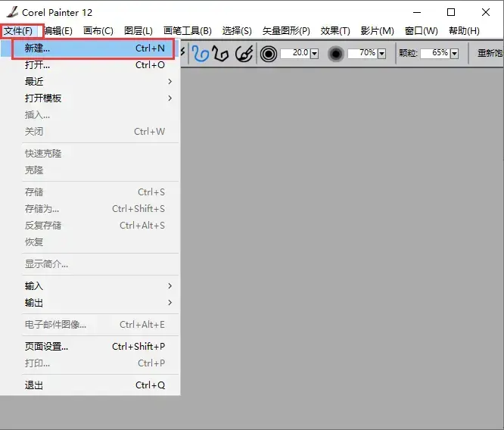Click the 关闭 menu entry
This screenshot has width=504, height=430.
pos(90,132)
